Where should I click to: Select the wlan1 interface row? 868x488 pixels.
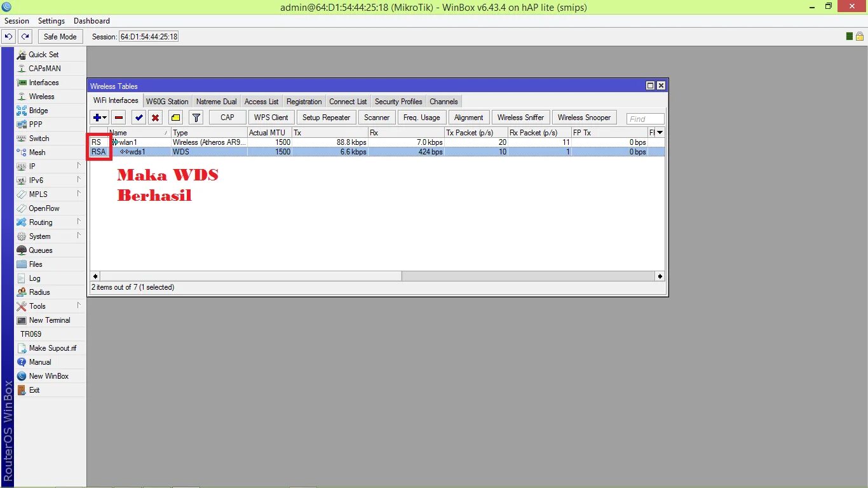(x=377, y=142)
